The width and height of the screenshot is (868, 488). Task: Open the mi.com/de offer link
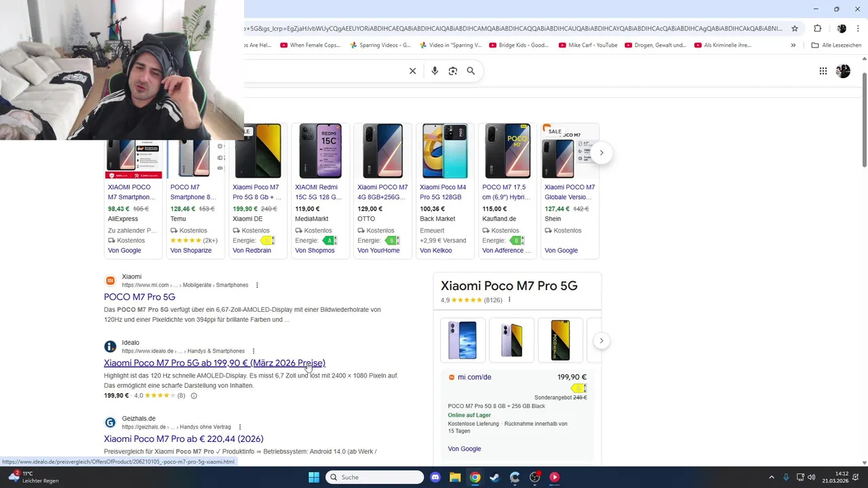474,378
